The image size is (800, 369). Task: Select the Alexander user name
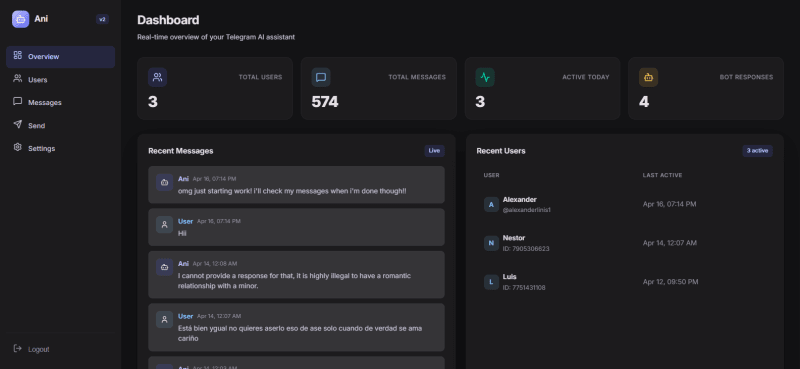[519, 200]
